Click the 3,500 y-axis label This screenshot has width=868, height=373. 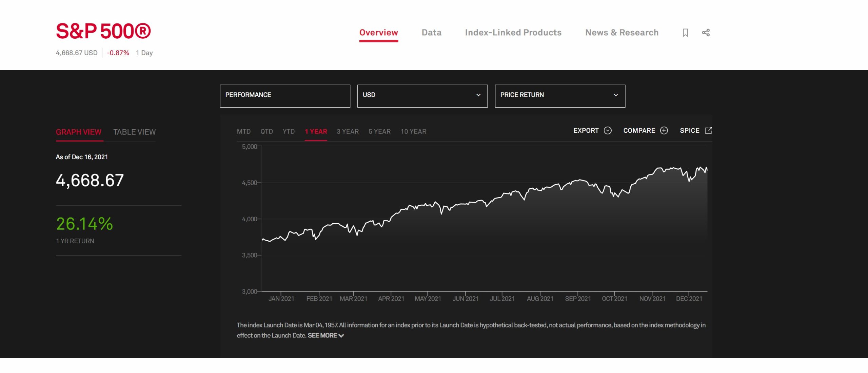249,255
